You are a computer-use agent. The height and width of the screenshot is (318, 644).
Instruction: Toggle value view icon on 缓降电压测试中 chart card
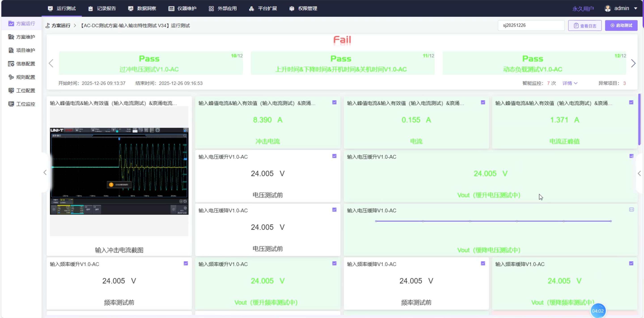(x=631, y=210)
